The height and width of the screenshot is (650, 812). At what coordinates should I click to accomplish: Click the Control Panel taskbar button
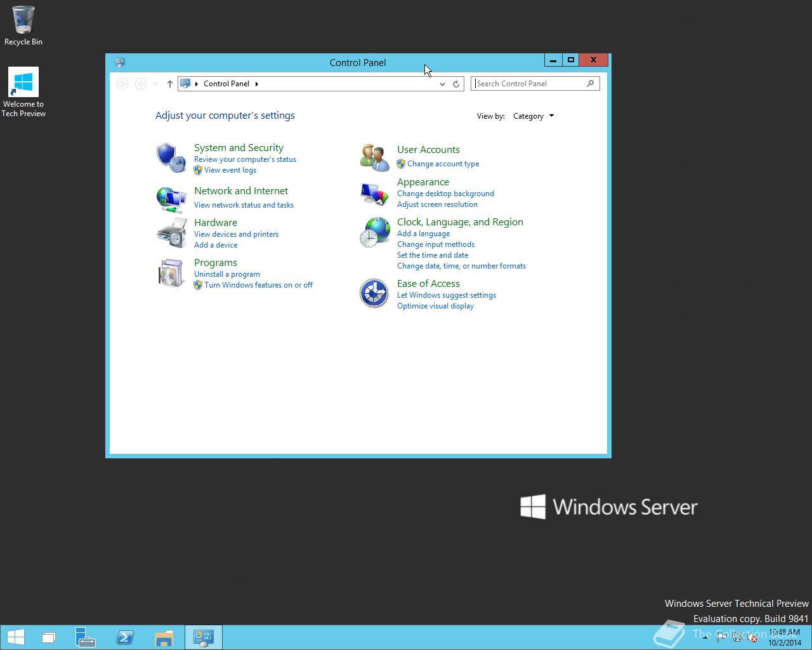tap(203, 638)
